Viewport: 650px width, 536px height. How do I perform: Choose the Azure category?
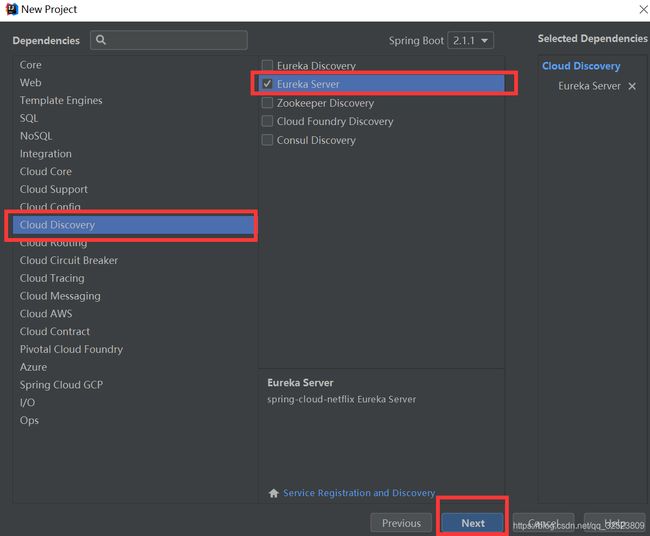pyautogui.click(x=33, y=367)
